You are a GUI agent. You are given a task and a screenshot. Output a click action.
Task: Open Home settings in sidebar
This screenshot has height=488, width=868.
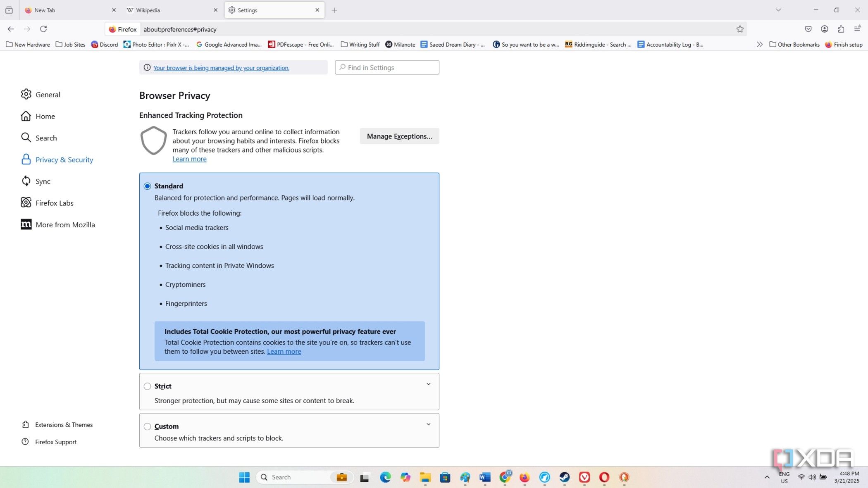tap(38, 116)
